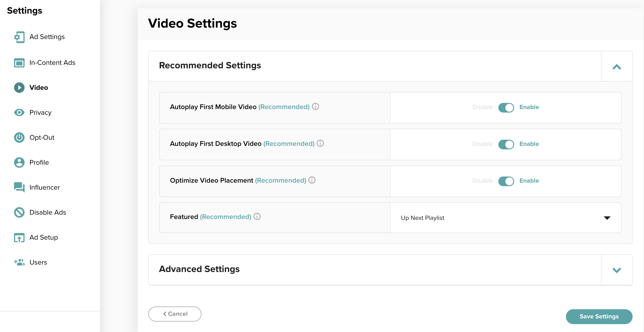
Task: Click the info icon next to Featured
Action: [257, 217]
